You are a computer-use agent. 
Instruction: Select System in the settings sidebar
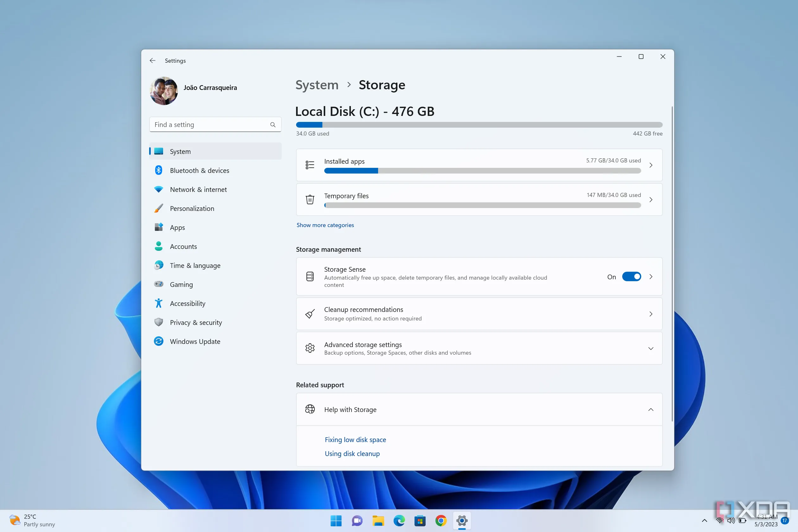click(180, 151)
